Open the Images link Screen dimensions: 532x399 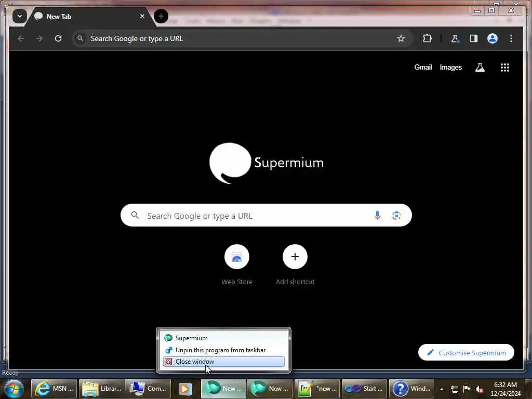click(450, 67)
